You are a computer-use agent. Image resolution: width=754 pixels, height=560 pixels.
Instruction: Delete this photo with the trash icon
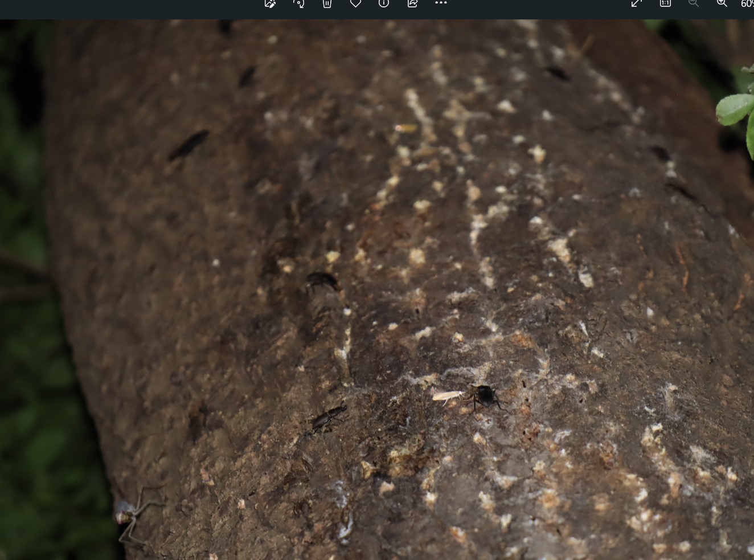click(327, 3)
